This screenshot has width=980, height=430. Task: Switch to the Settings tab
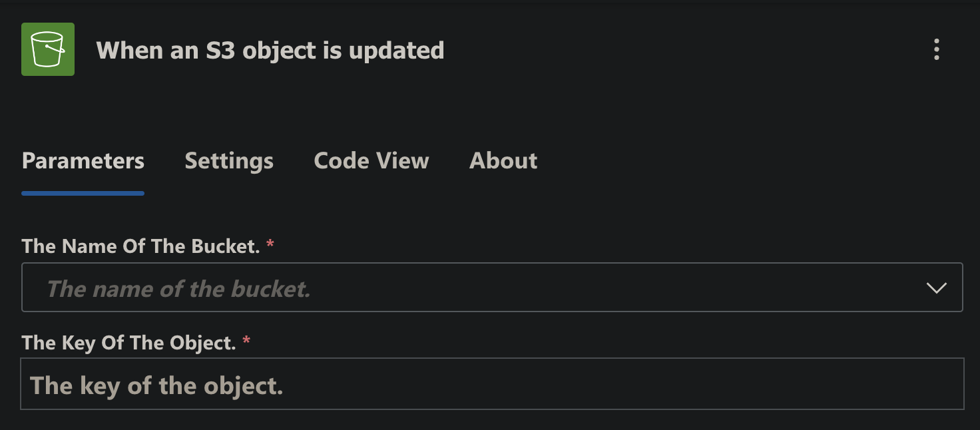(229, 160)
